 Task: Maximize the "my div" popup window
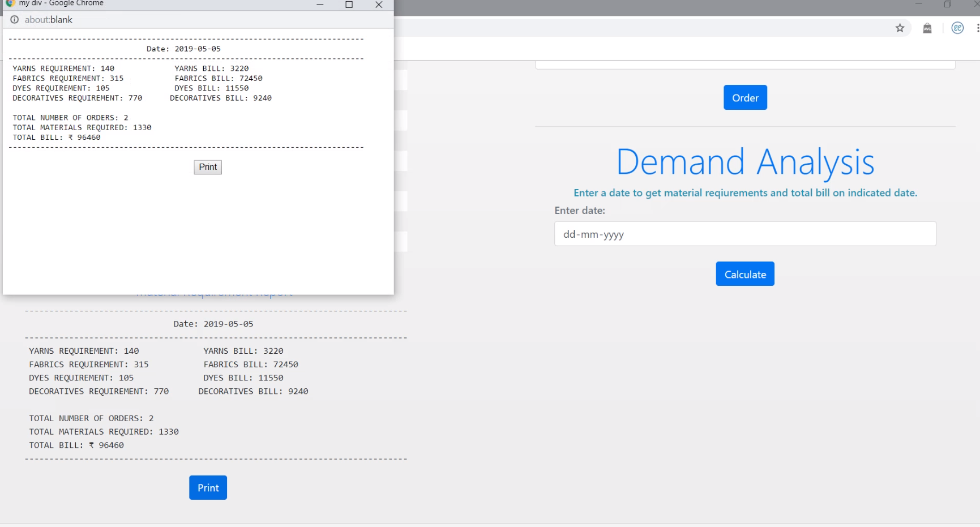click(349, 5)
